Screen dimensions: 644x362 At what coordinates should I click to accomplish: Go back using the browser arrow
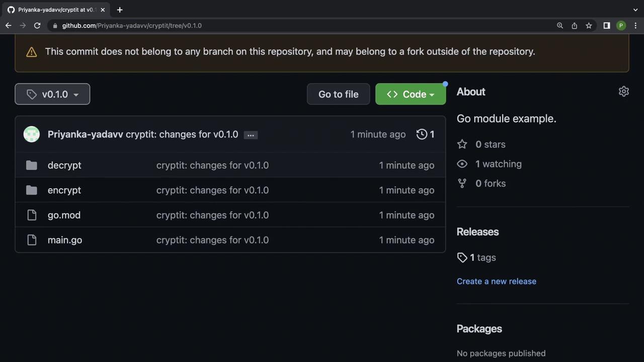[9, 26]
